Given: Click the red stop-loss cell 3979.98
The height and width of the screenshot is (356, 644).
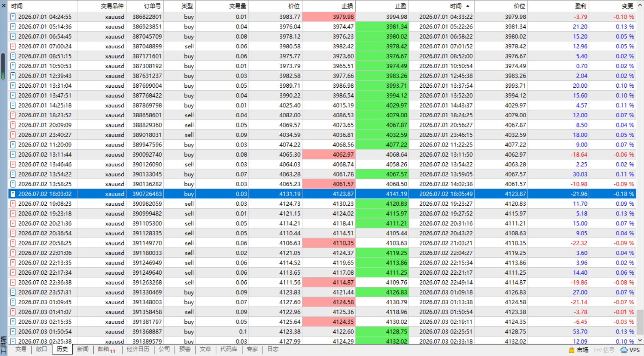Looking at the screenshot, I should pyautogui.click(x=329, y=17).
